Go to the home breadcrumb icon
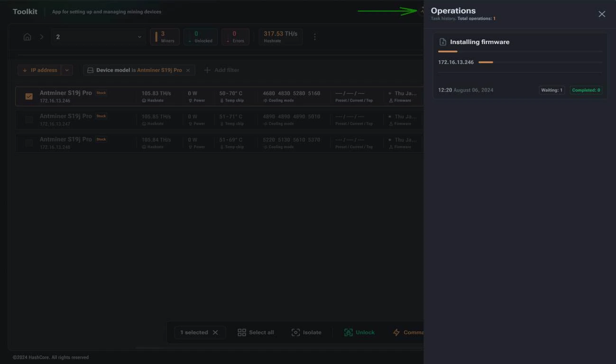Viewport: 616px width, 364px height. [x=28, y=37]
